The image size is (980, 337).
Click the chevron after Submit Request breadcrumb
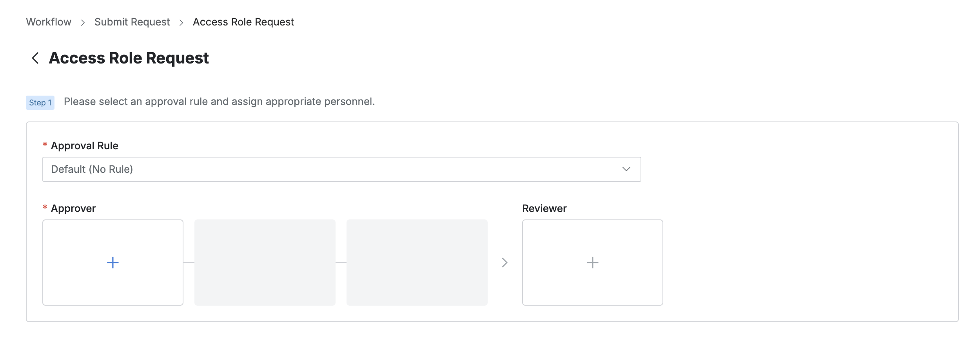click(181, 23)
